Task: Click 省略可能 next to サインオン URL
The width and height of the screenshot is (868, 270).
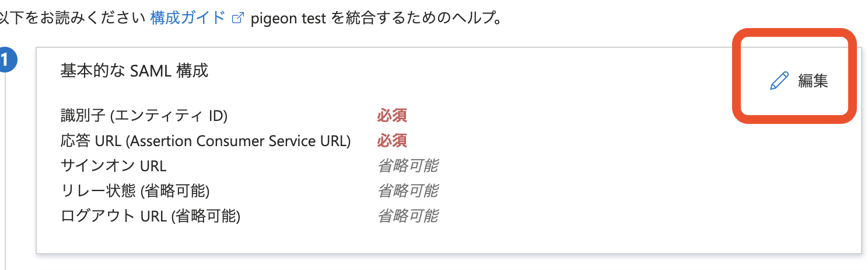Action: click(407, 166)
